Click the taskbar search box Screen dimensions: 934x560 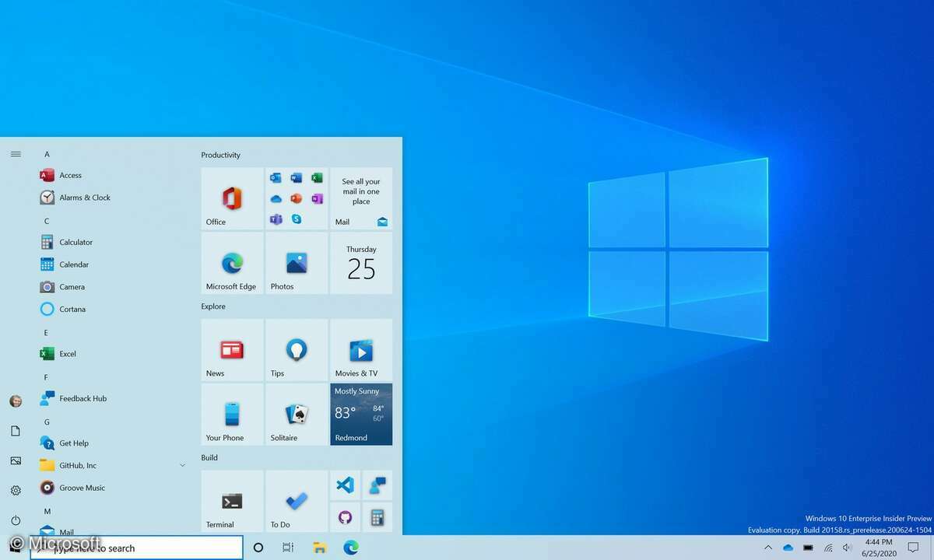[136, 548]
